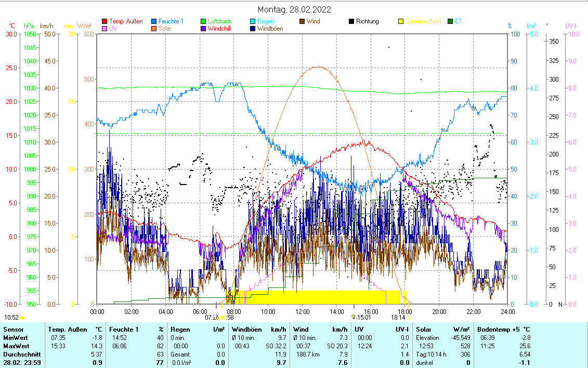The height and width of the screenshot is (368, 588).
Task: Click the Windböen legend label
Action: click(x=270, y=29)
